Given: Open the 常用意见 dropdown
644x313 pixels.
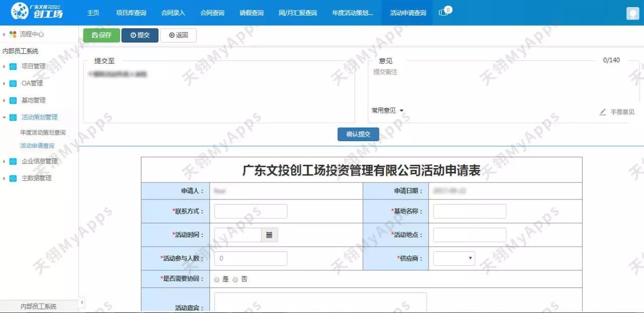Looking at the screenshot, I should (x=387, y=111).
